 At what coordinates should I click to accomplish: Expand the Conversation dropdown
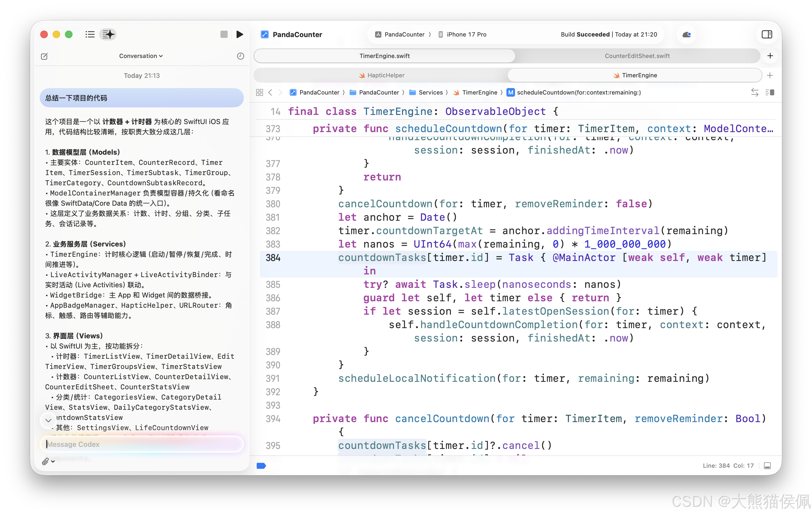(141, 56)
